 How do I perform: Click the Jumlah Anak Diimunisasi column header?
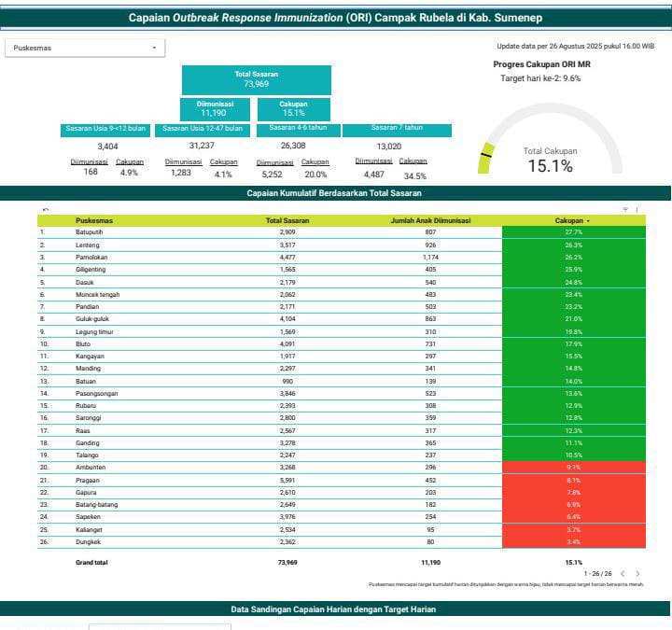click(429, 220)
